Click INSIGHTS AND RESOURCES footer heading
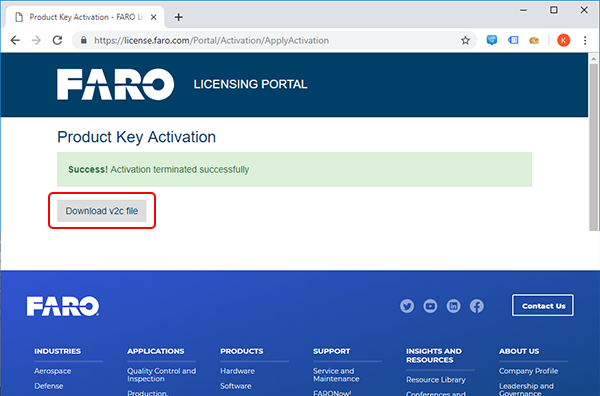600x396 pixels. [x=434, y=355]
